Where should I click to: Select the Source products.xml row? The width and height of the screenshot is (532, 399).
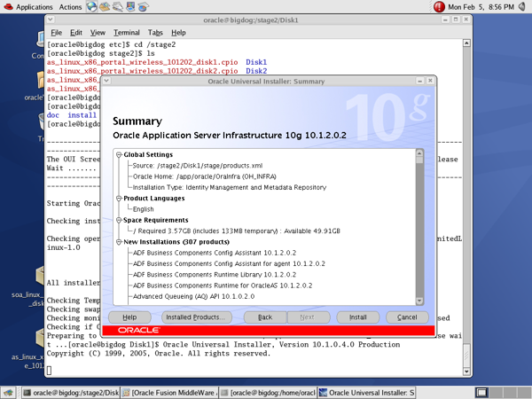[198, 166]
